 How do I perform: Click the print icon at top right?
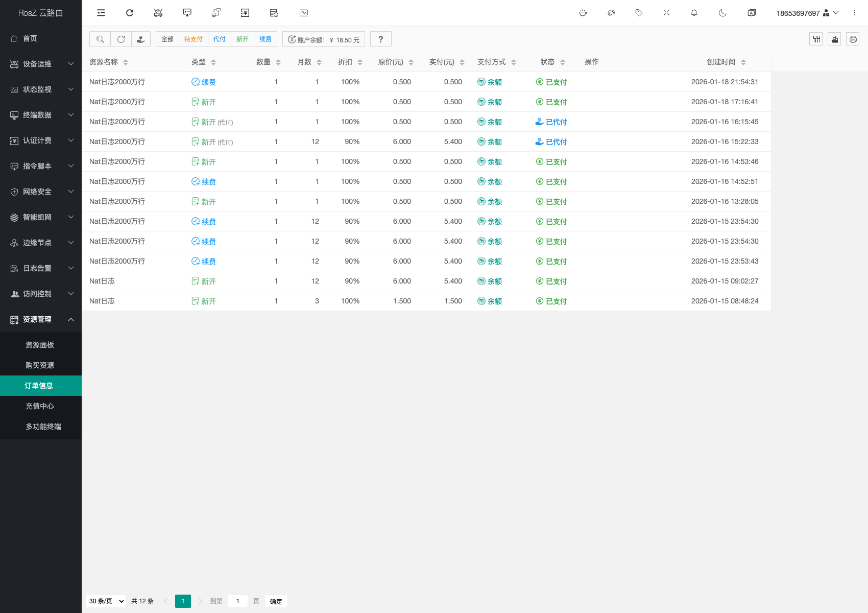click(x=853, y=39)
